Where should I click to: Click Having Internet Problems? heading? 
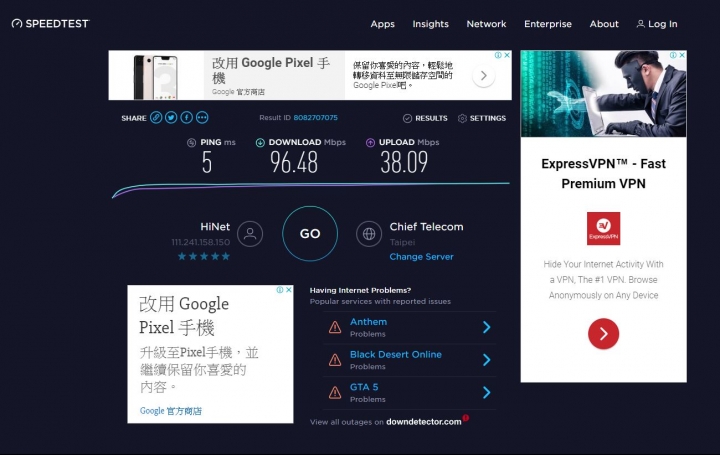360,290
